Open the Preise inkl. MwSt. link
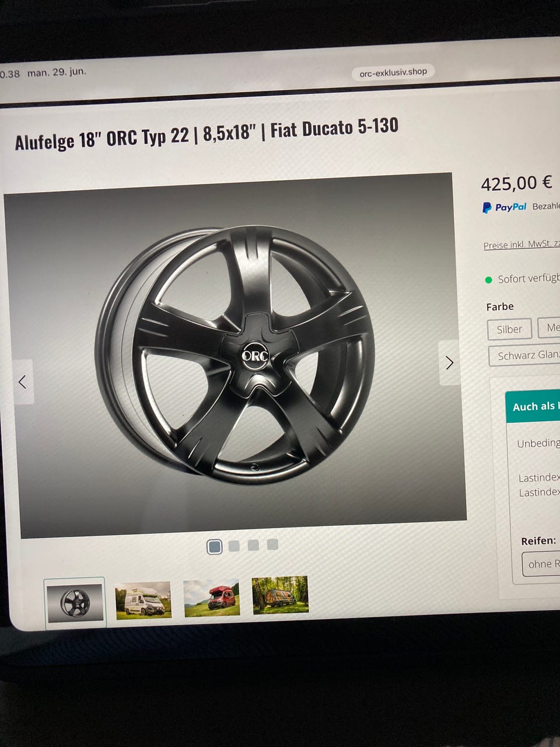The height and width of the screenshot is (747, 560). pos(521,245)
